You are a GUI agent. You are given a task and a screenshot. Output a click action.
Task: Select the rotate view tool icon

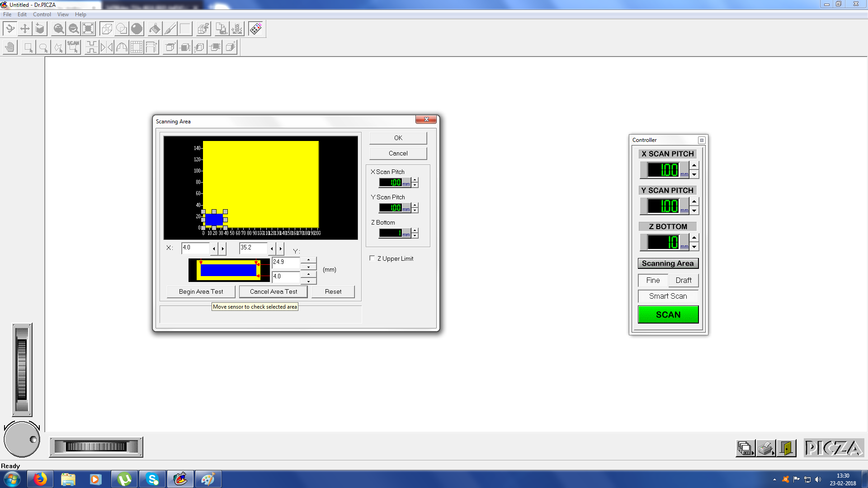coord(10,29)
